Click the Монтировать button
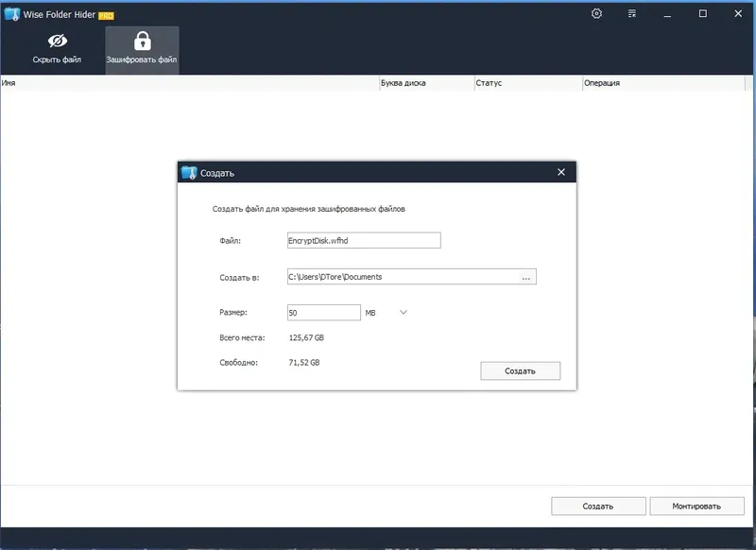The width and height of the screenshot is (756, 550). (696, 507)
